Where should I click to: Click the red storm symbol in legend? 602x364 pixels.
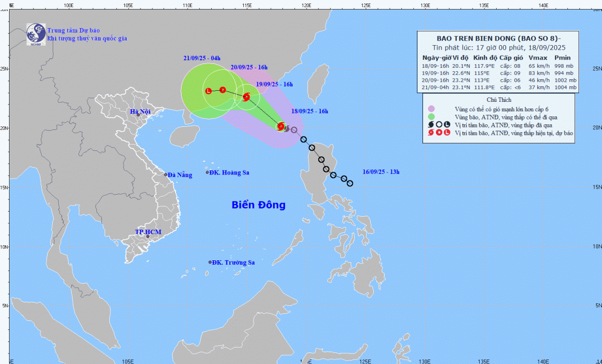point(430,133)
